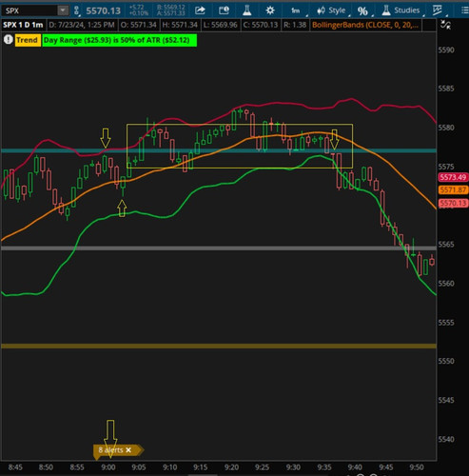Screen dimensions: 469x476
Task: Toggle the percent price scale icon
Action: [x=362, y=11]
